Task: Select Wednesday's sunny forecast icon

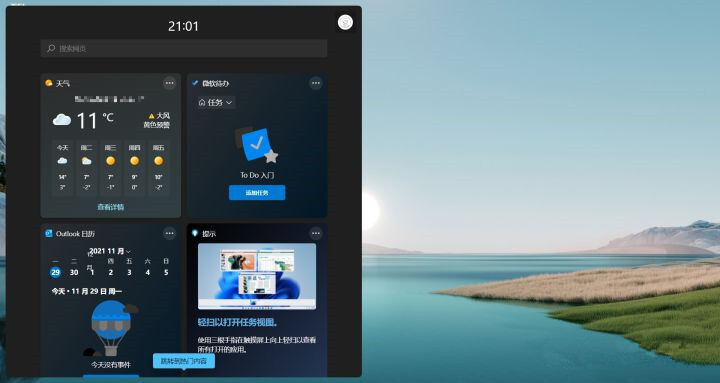Action: [x=111, y=161]
